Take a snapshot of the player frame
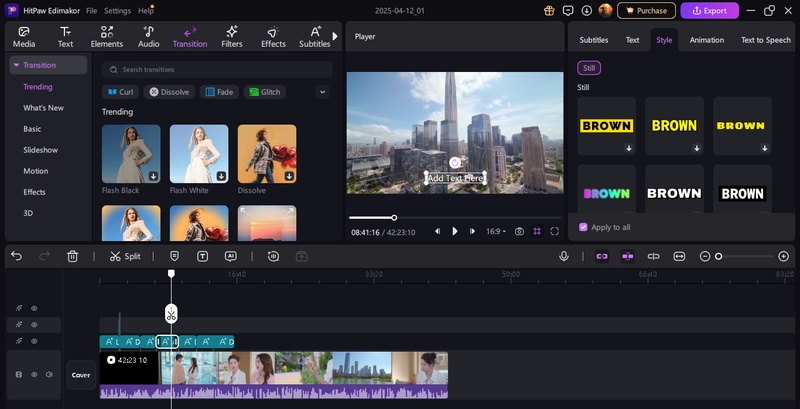 coord(519,232)
